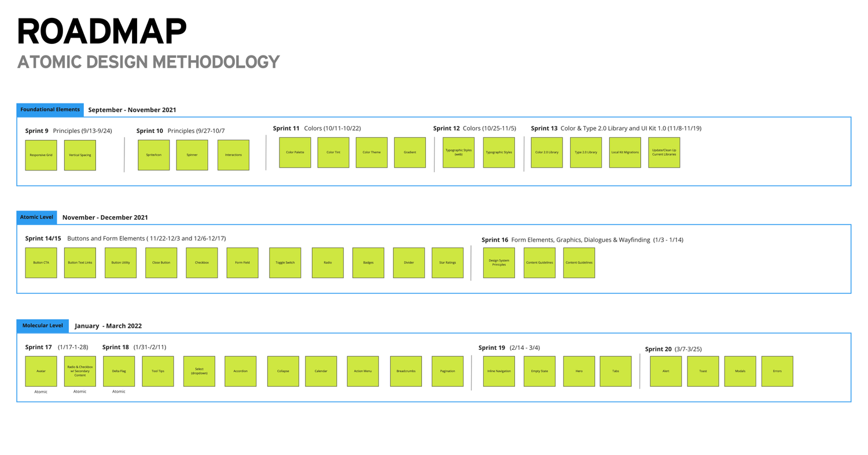Pick the Form Field sticky note
868x455 pixels.
242,262
